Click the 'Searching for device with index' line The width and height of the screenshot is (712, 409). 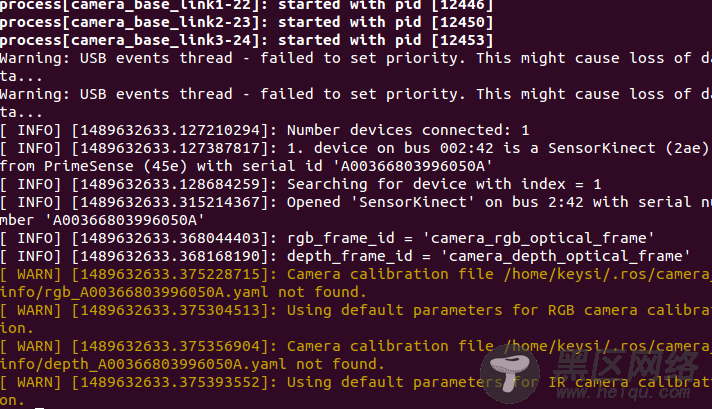(301, 184)
